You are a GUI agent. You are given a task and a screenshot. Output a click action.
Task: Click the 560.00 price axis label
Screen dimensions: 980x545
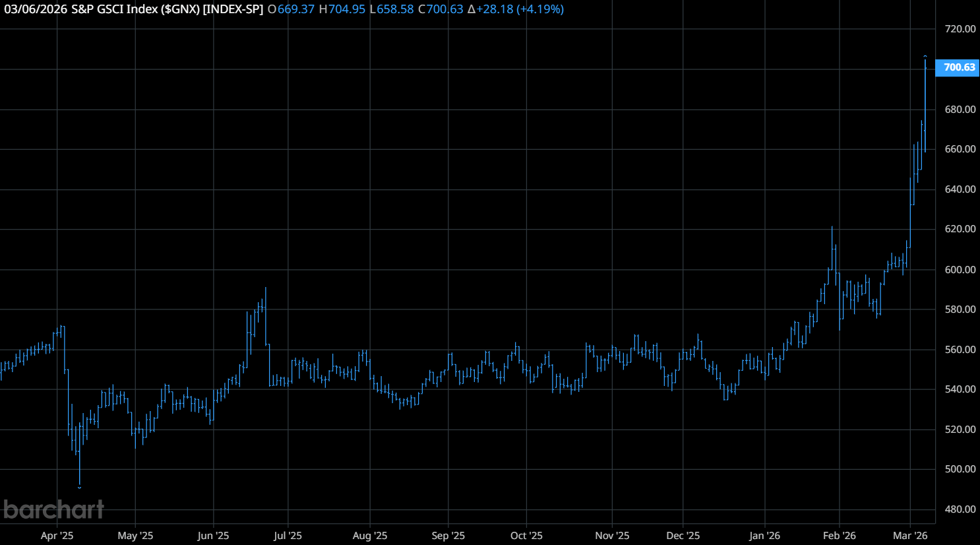(960, 350)
